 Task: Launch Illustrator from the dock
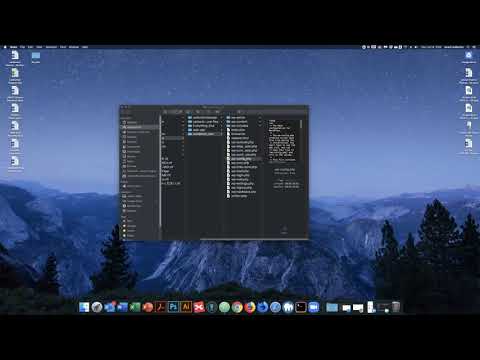[186, 307]
